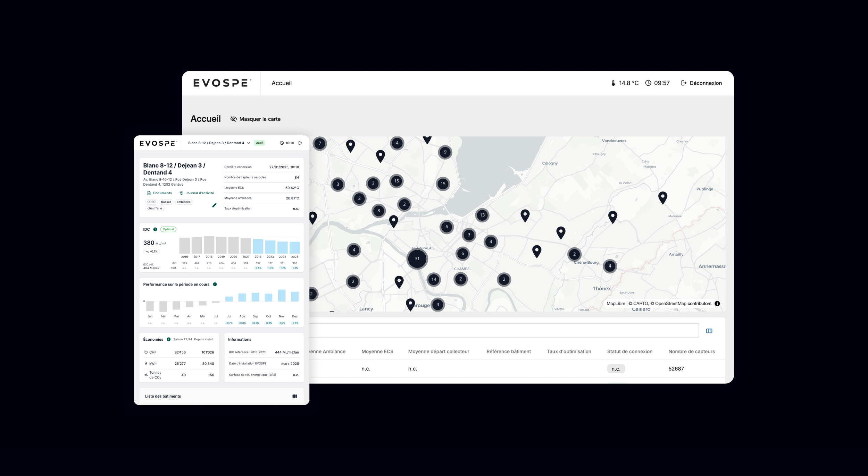The width and height of the screenshot is (868, 476).
Task: Select the Saison 23/24 column header
Action: point(183,339)
